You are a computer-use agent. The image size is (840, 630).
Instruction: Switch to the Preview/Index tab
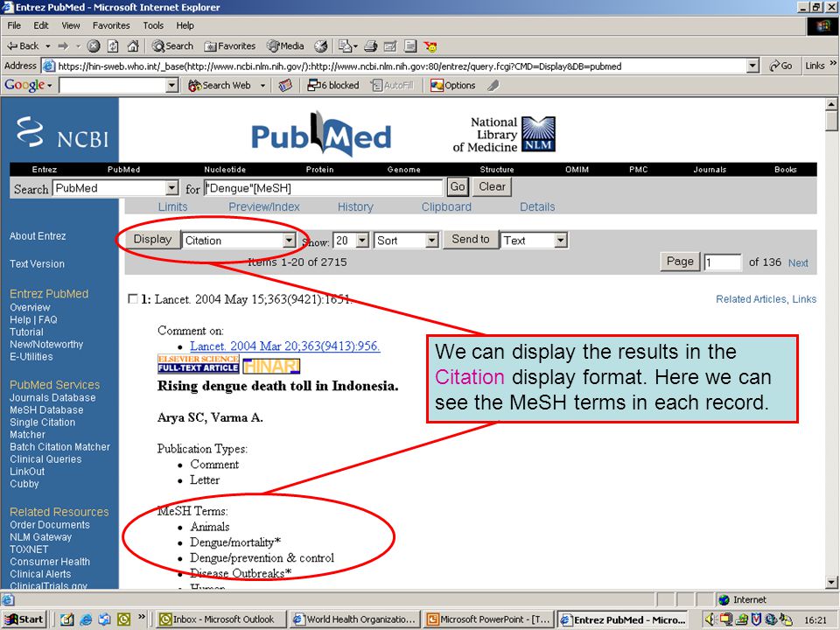coord(264,206)
